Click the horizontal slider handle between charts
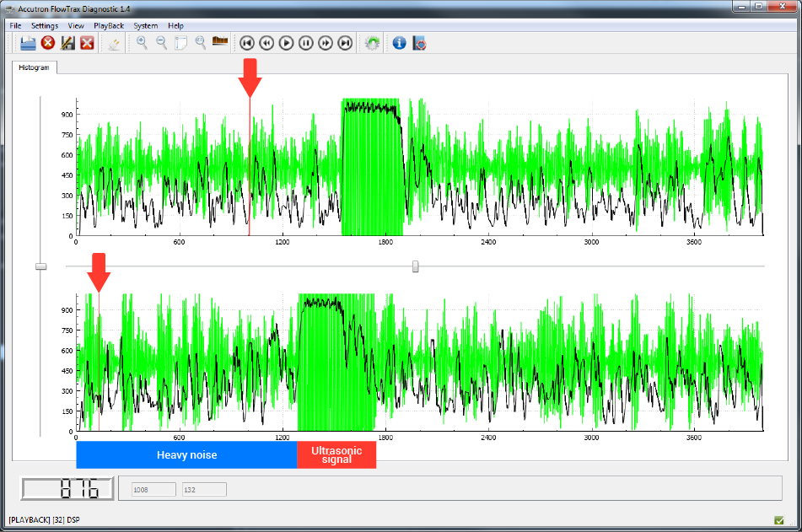Image resolution: width=802 pixels, height=532 pixels. click(415, 266)
